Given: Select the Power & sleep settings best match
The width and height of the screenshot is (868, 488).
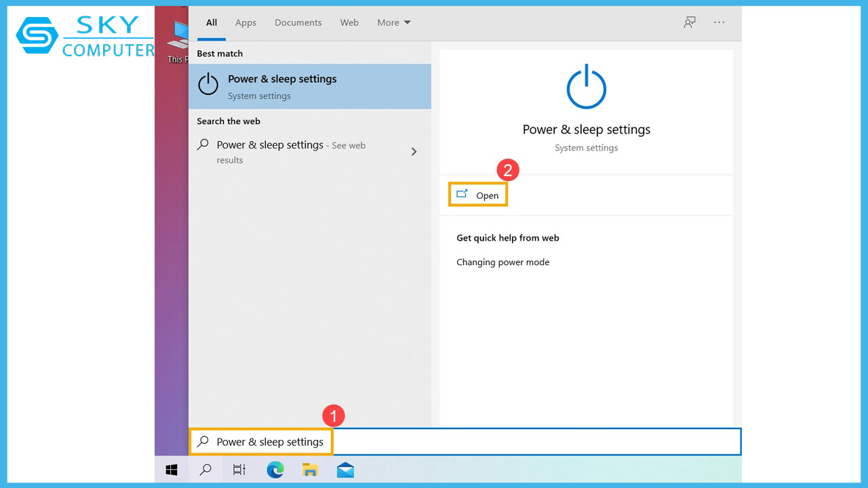Looking at the screenshot, I should 309,86.
